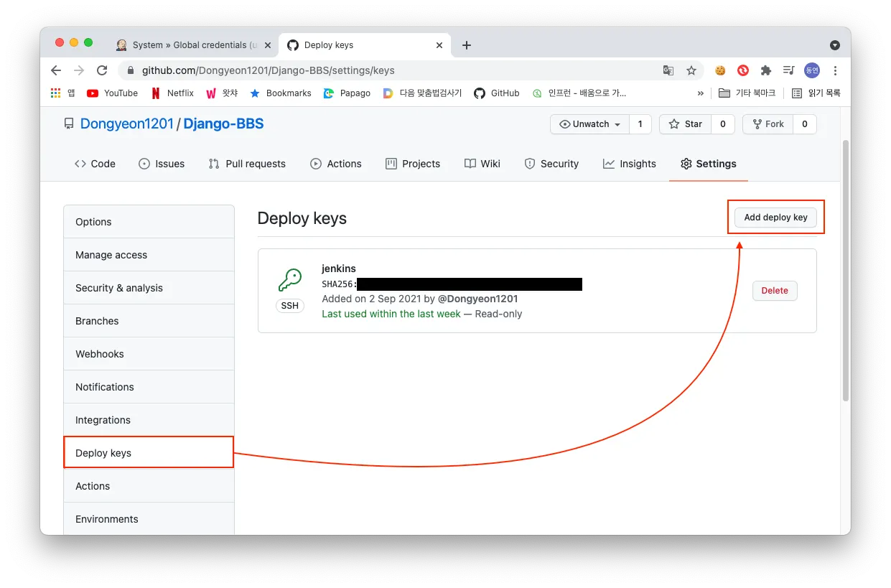The width and height of the screenshot is (891, 588).
Task: Click the browser forward arrow
Action: [x=79, y=70]
